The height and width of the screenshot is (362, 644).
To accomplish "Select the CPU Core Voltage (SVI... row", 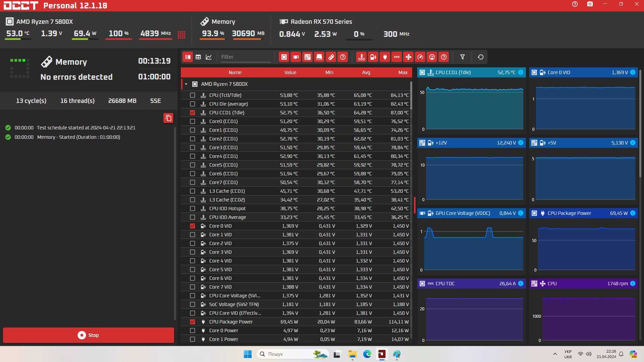I will 297,296.
